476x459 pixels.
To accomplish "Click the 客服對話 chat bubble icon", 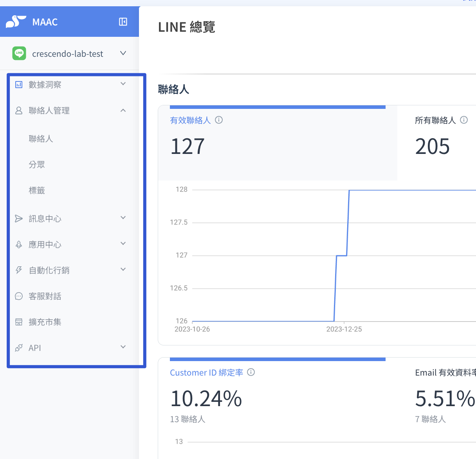I will coord(19,296).
